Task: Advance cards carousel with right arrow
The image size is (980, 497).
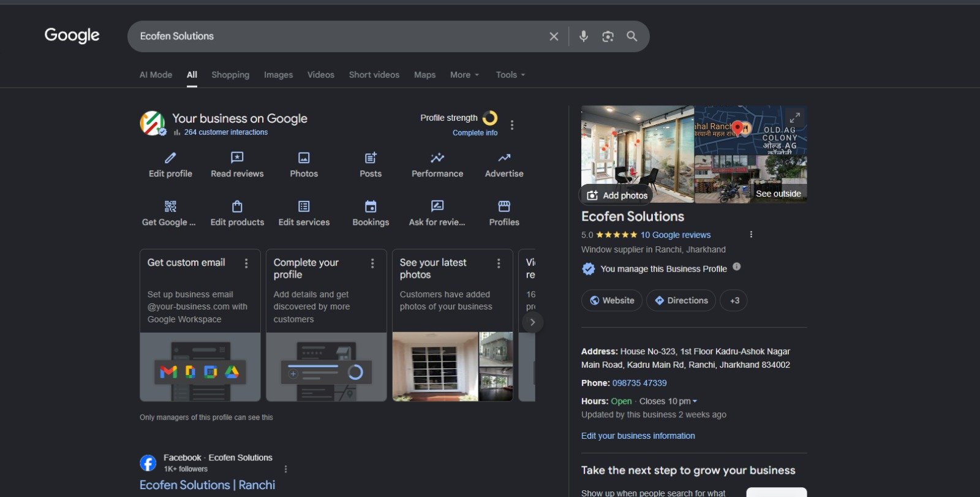Action: pyautogui.click(x=533, y=322)
